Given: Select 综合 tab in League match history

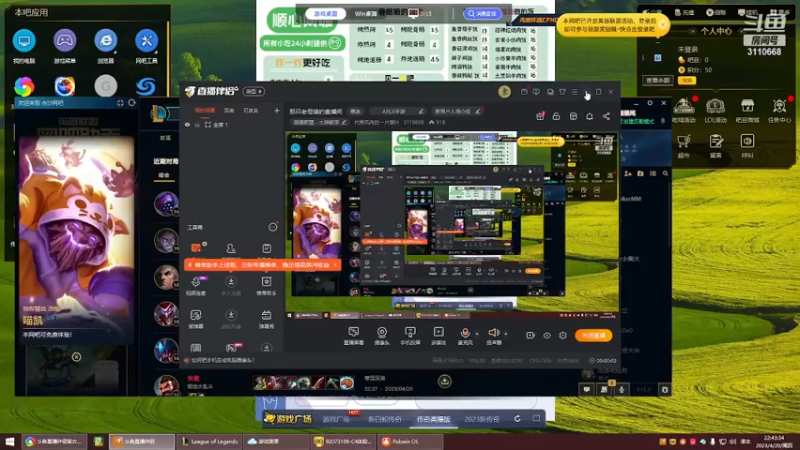Looking at the screenshot, I should point(164,175).
